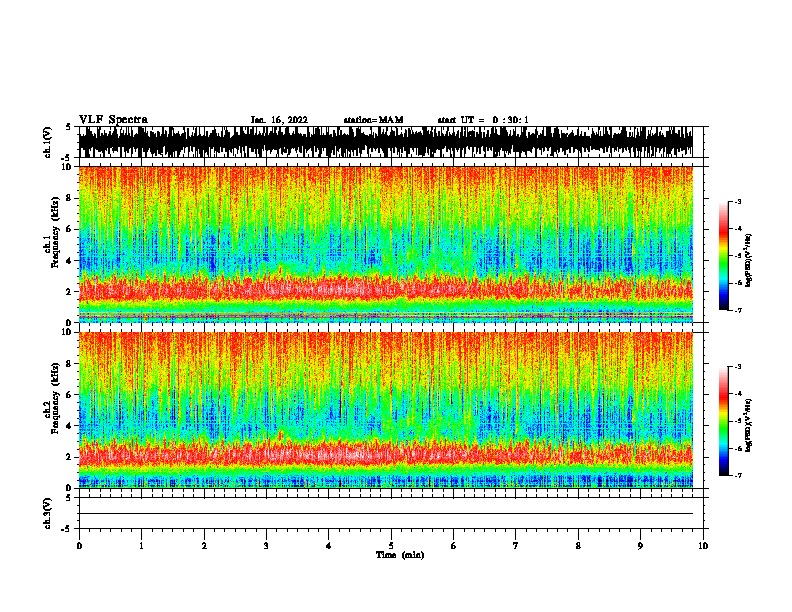Click the "8" kHz tick on ch.1 spectrogram

pyautogui.click(x=69, y=198)
